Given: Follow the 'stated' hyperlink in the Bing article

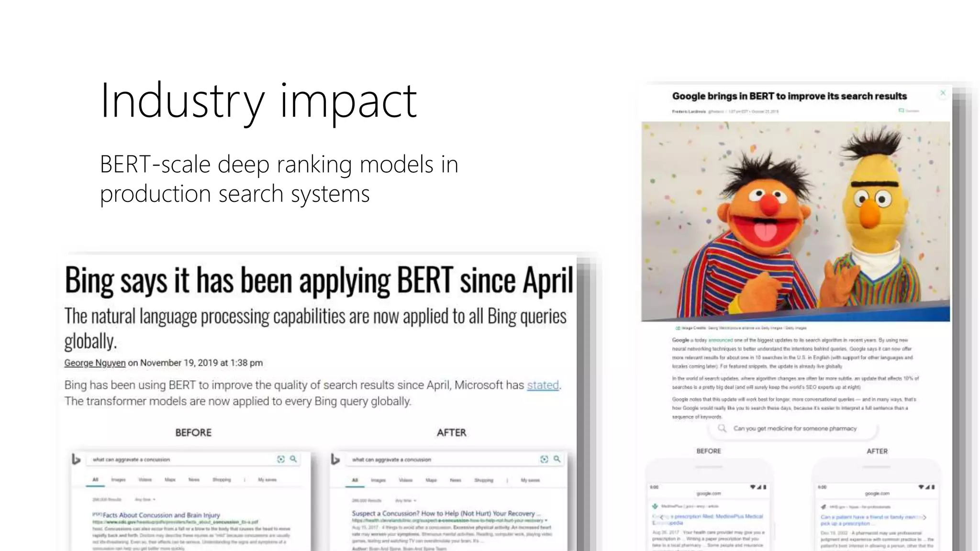Looking at the screenshot, I should pos(543,385).
